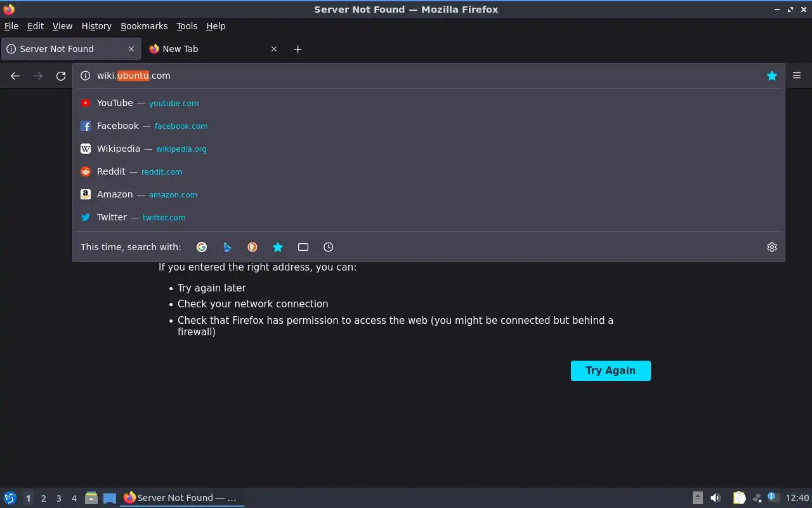Click the forward navigation arrow

pyautogui.click(x=38, y=76)
